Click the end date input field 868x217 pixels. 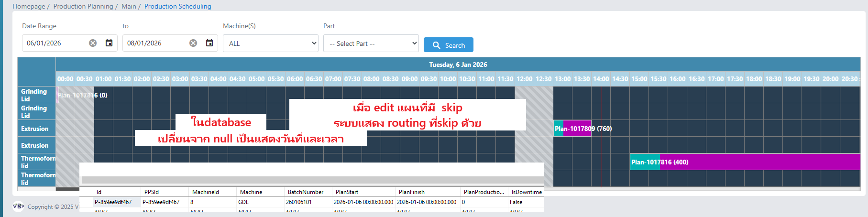tap(155, 43)
